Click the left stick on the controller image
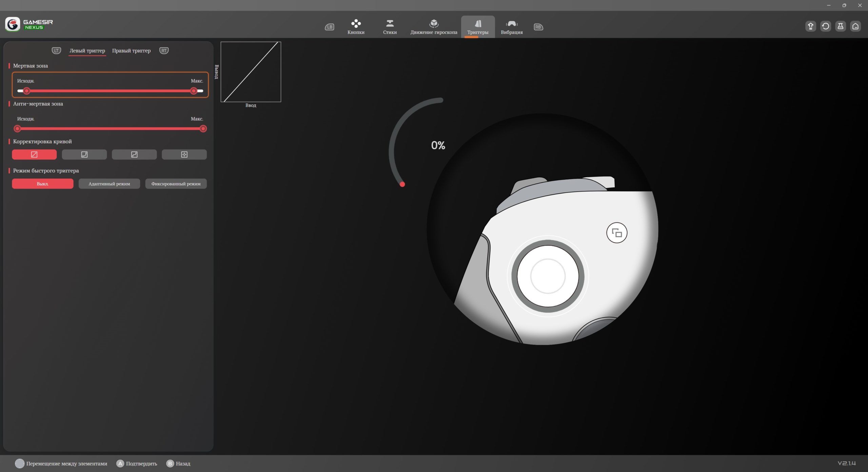 tap(548, 276)
